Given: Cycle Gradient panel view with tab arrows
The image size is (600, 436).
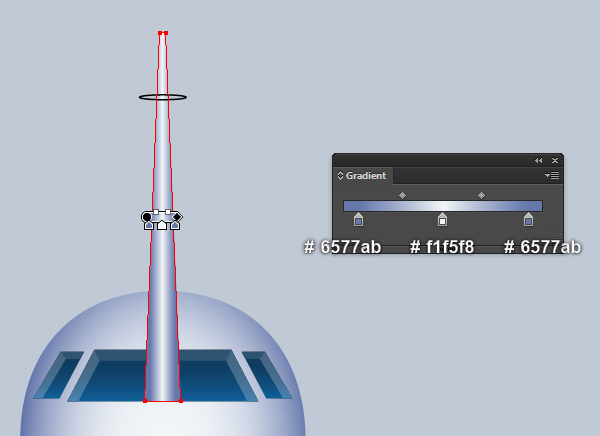Looking at the screenshot, I should click(340, 176).
